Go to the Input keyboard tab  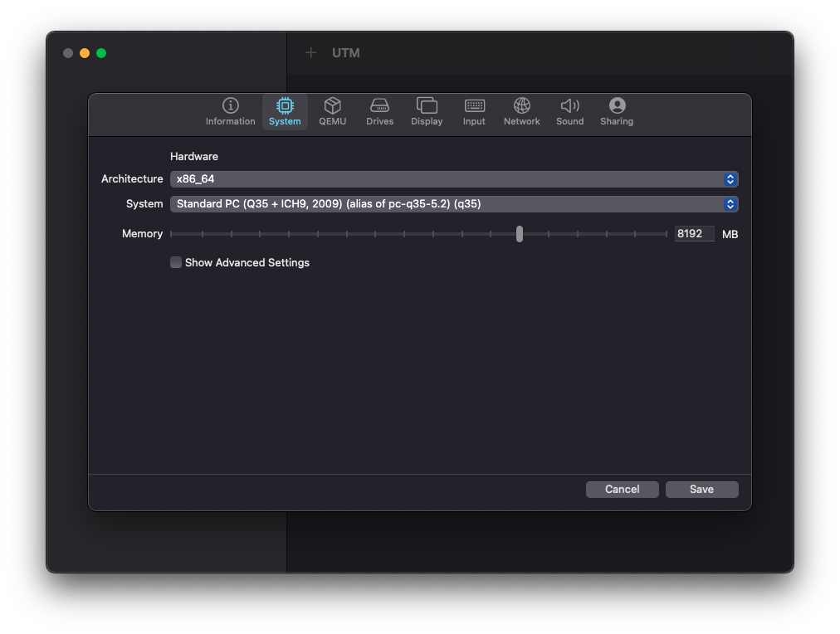tap(474, 112)
